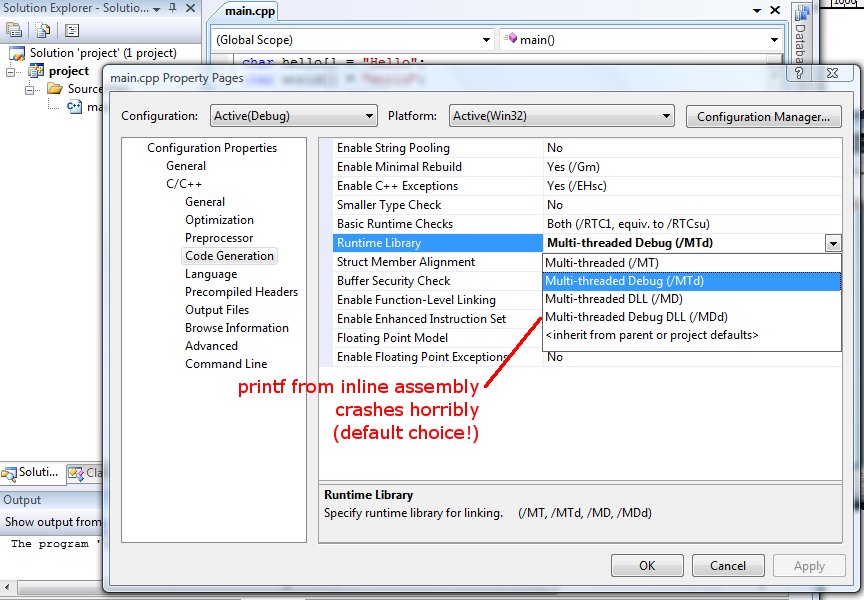The image size is (864, 600).
Task: Click the View Code icon in Solution Explorer toolbar
Action: click(x=72, y=30)
